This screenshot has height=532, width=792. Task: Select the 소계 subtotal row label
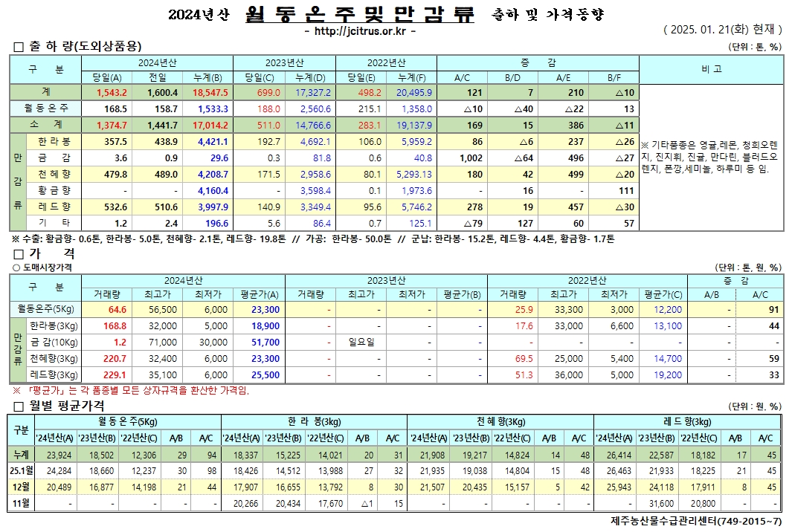click(46, 125)
